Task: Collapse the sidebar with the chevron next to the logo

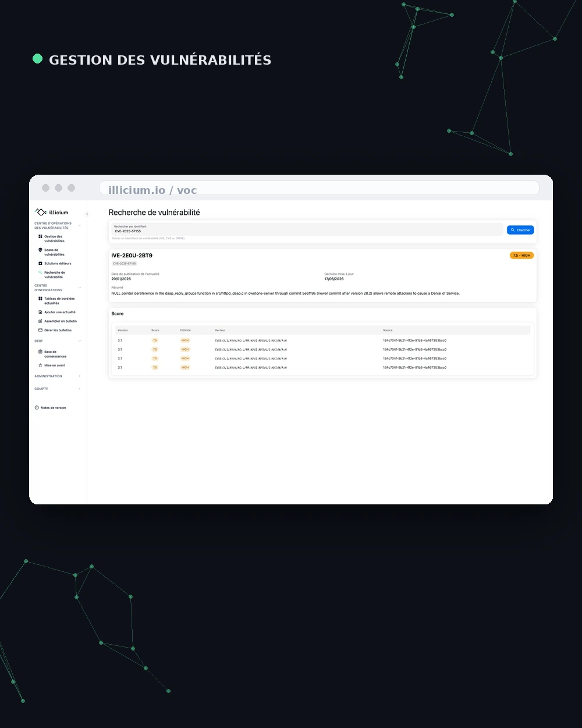Action: tap(87, 214)
